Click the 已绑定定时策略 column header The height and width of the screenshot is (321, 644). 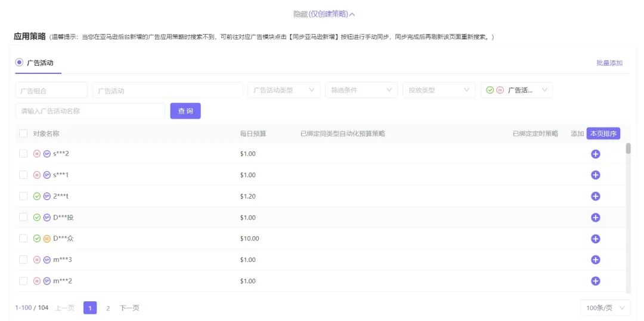pos(535,134)
